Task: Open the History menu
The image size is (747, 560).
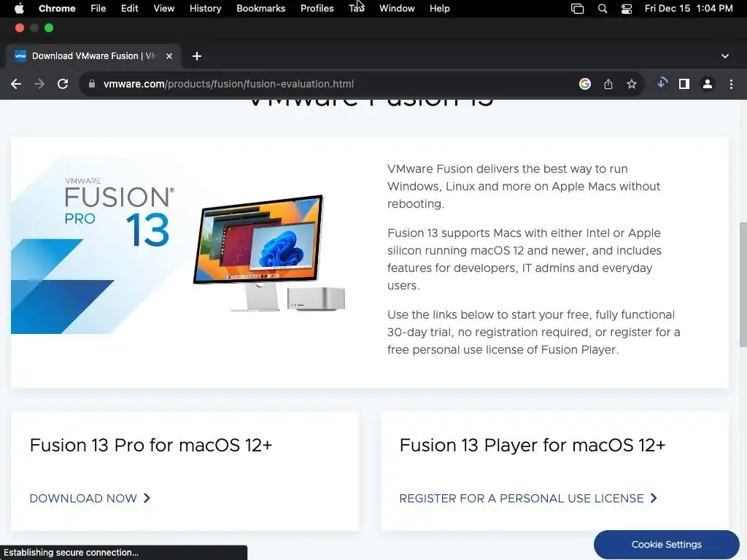Action: click(x=205, y=8)
